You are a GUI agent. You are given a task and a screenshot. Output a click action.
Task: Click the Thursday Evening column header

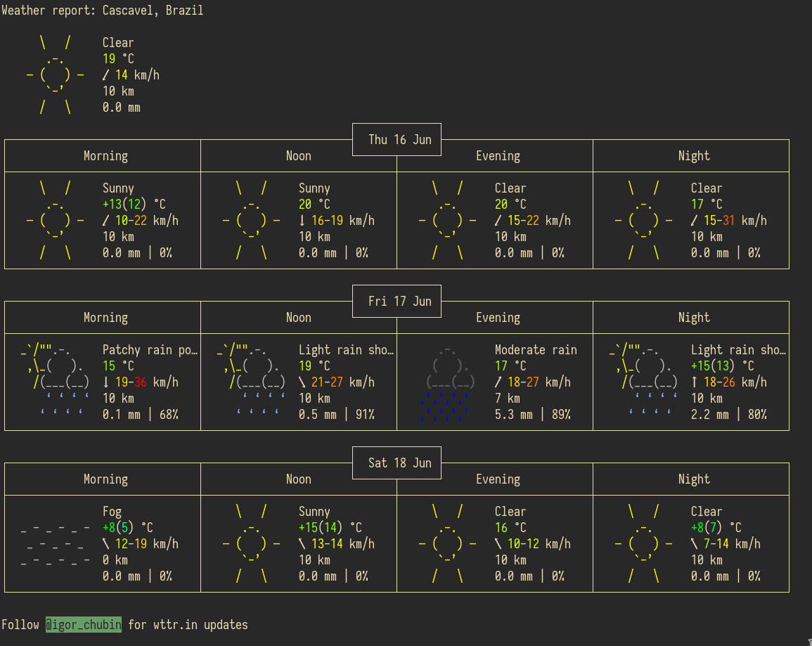coord(498,156)
